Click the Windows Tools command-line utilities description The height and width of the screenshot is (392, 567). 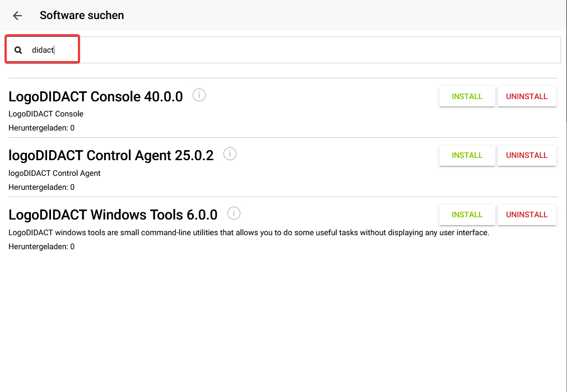click(249, 232)
